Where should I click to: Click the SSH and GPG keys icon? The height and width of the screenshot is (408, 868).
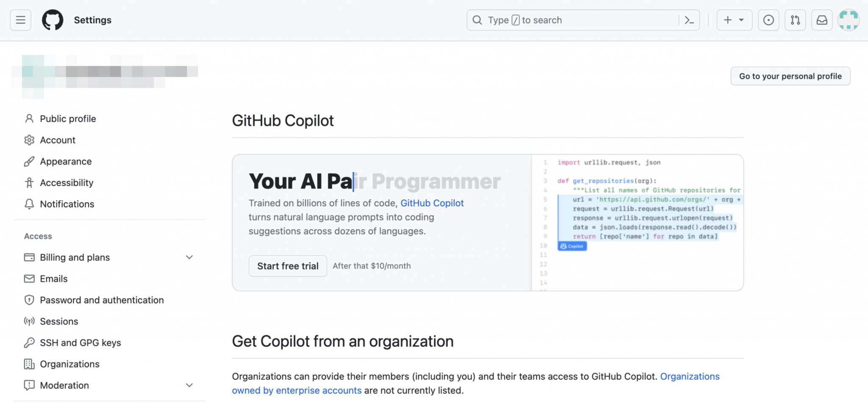(29, 342)
